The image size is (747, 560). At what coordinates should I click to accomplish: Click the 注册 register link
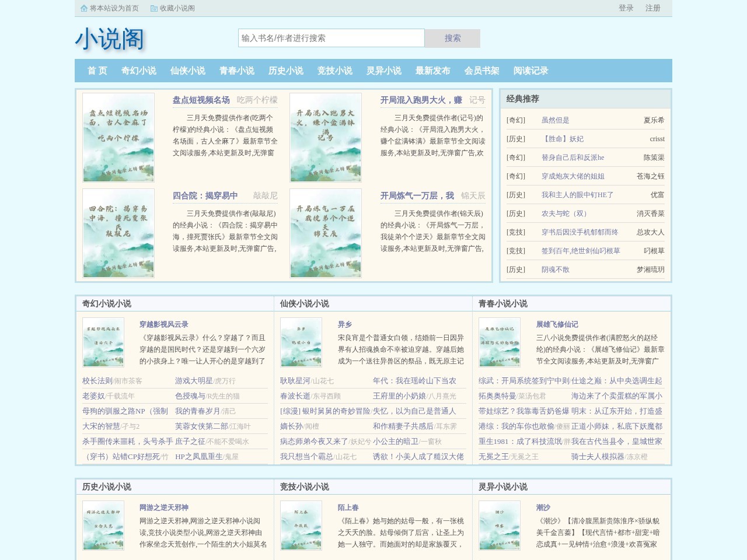(x=651, y=9)
